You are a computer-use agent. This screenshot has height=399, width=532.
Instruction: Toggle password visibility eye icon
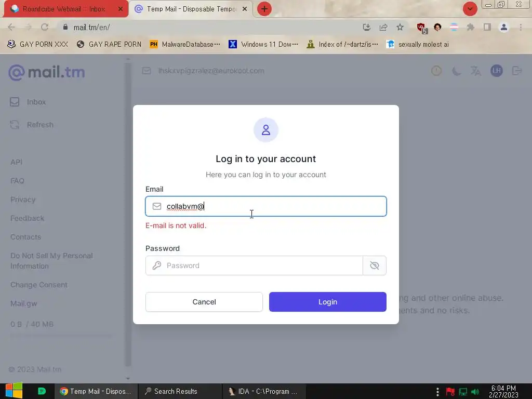tap(374, 265)
